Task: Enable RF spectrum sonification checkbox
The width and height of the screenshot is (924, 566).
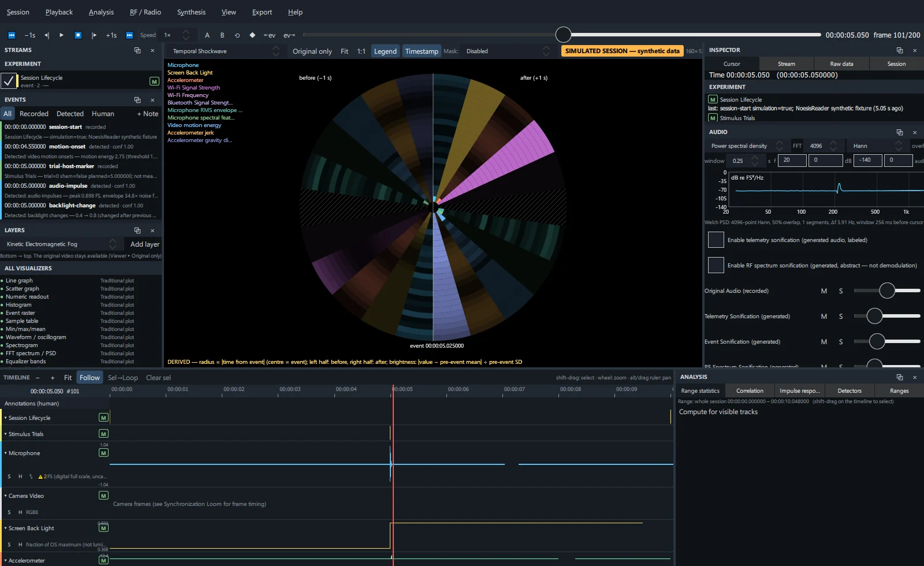Action: pos(716,265)
